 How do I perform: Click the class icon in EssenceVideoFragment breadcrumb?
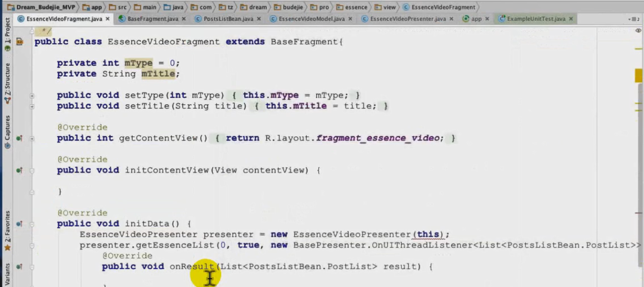click(406, 7)
